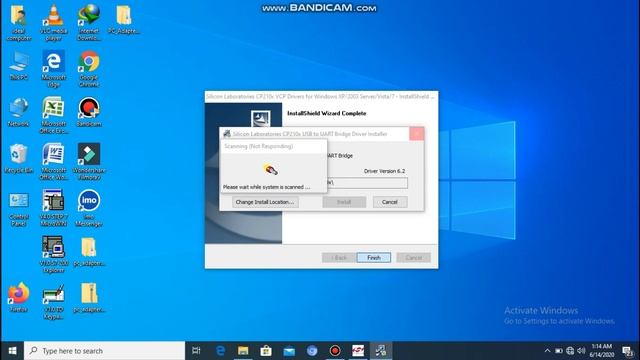Show hidden system tray icons

[x=547, y=351]
